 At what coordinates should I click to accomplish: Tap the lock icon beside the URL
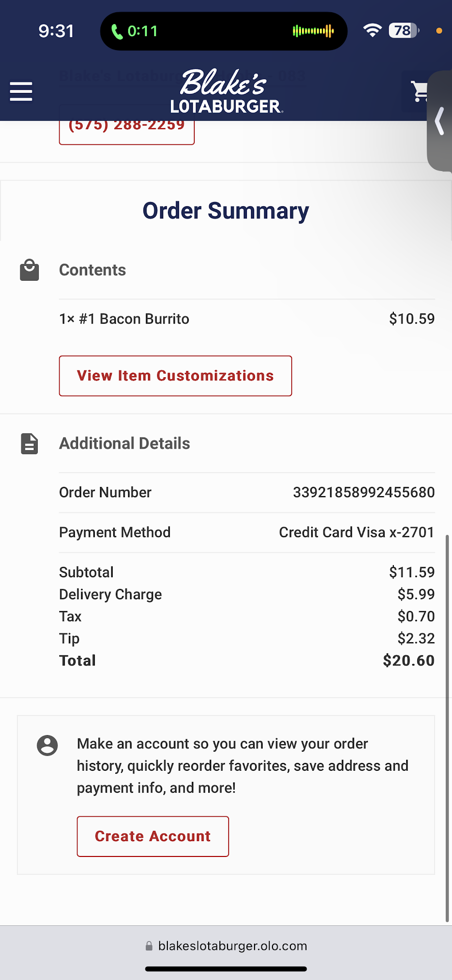click(x=149, y=946)
